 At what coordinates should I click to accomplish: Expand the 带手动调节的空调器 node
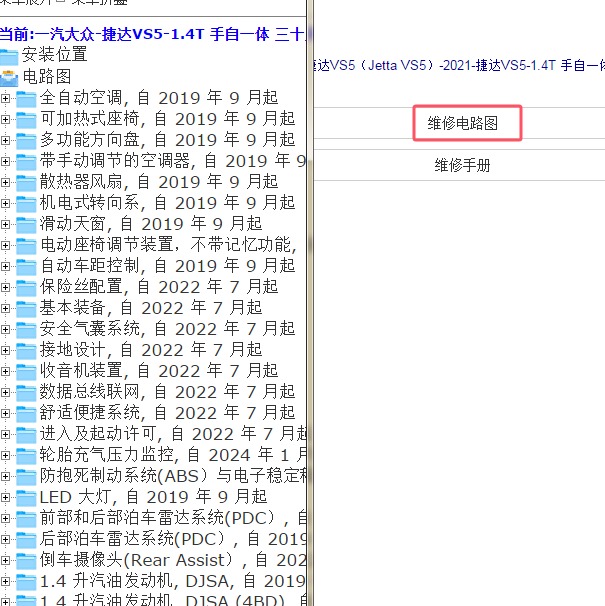coord(5,162)
